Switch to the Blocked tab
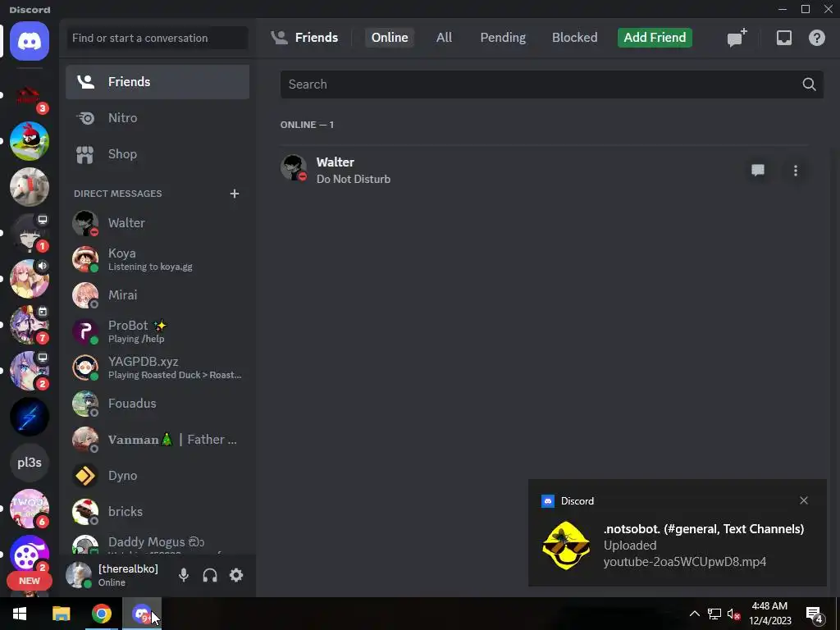Viewport: 840px width, 630px height. [x=575, y=38]
